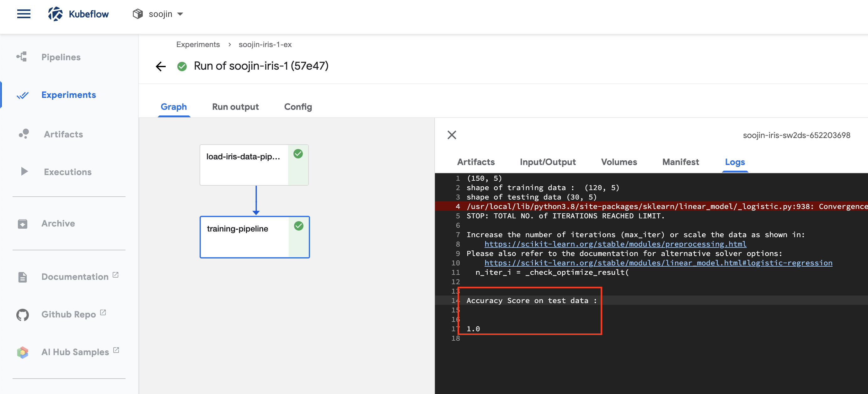868x394 pixels.
Task: Click the Archive sidebar icon
Action: tap(23, 223)
